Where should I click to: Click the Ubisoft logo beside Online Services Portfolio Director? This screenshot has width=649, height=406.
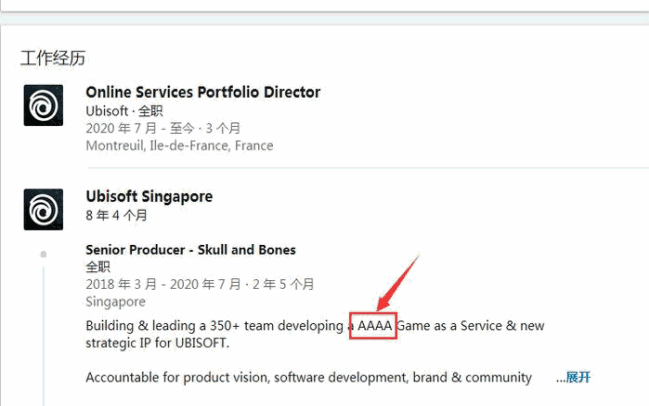(44, 106)
